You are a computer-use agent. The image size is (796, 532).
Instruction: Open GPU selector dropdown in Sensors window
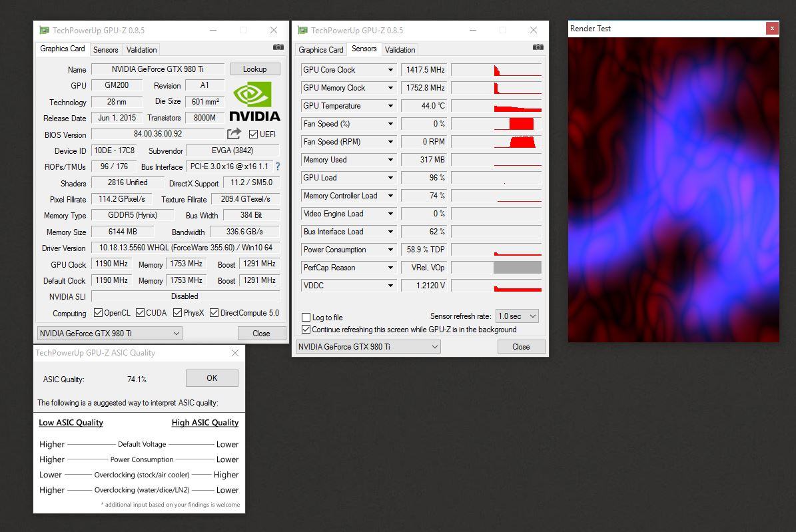(x=368, y=347)
